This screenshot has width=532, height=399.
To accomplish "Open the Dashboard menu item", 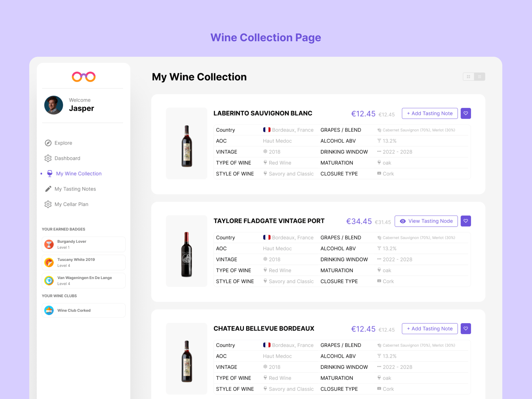I will (x=67, y=158).
